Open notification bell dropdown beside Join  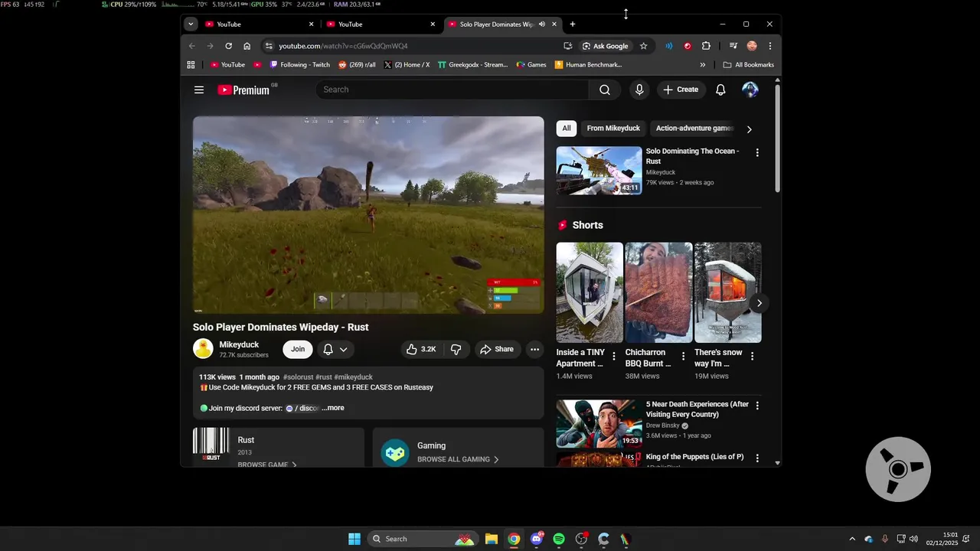(x=335, y=349)
